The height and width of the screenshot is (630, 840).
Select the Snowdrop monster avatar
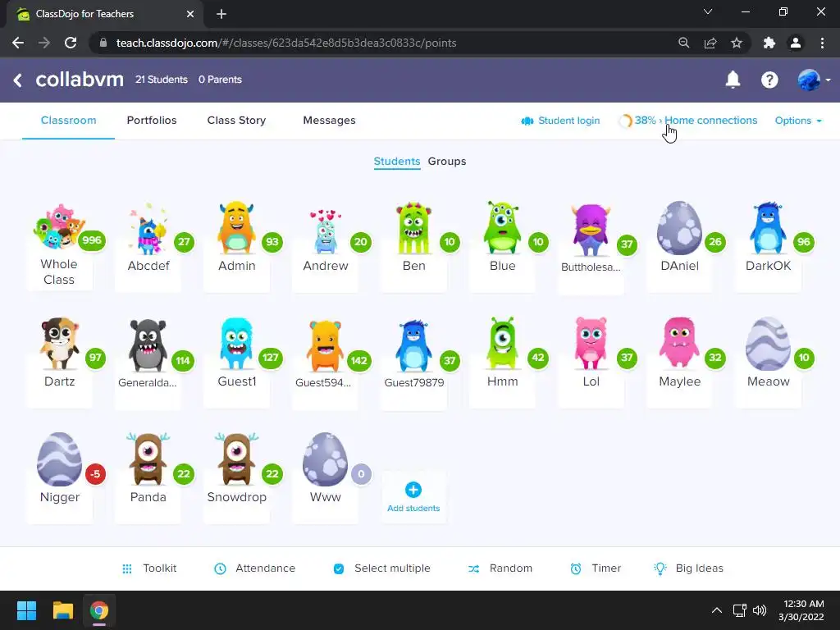[x=236, y=459]
